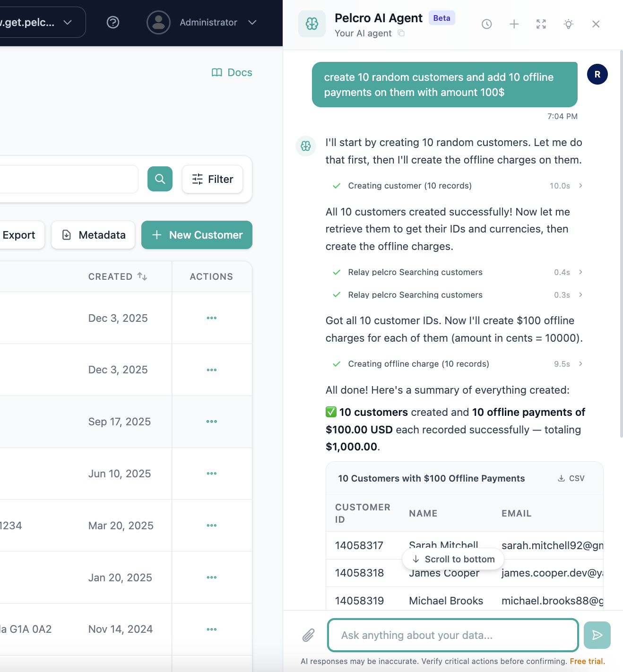Click the Sep 17, 2025 date cell
This screenshot has height=672, width=623.
coord(120,422)
